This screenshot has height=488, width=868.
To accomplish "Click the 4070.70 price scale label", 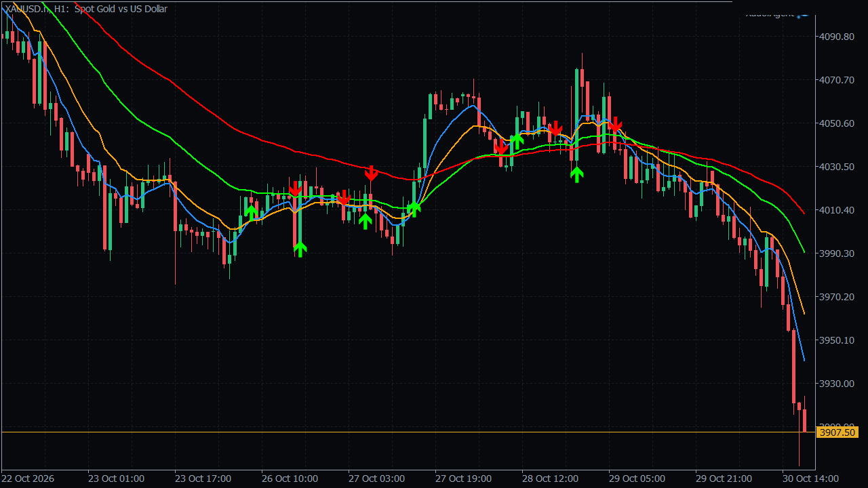I will (837, 80).
